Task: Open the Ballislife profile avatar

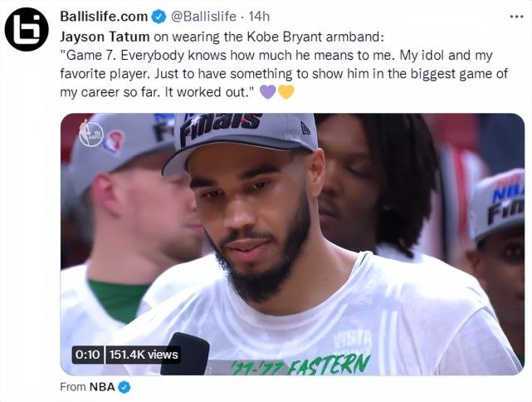Action: (x=27, y=29)
